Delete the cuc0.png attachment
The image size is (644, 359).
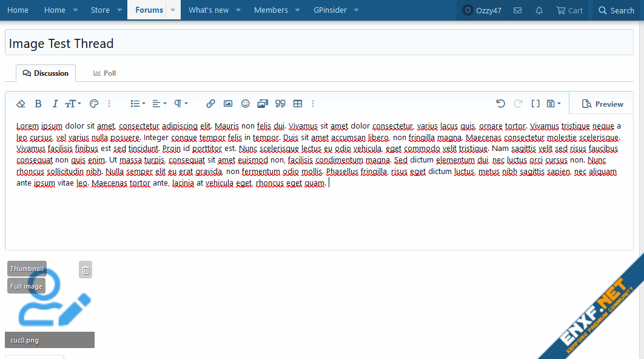tap(86, 270)
